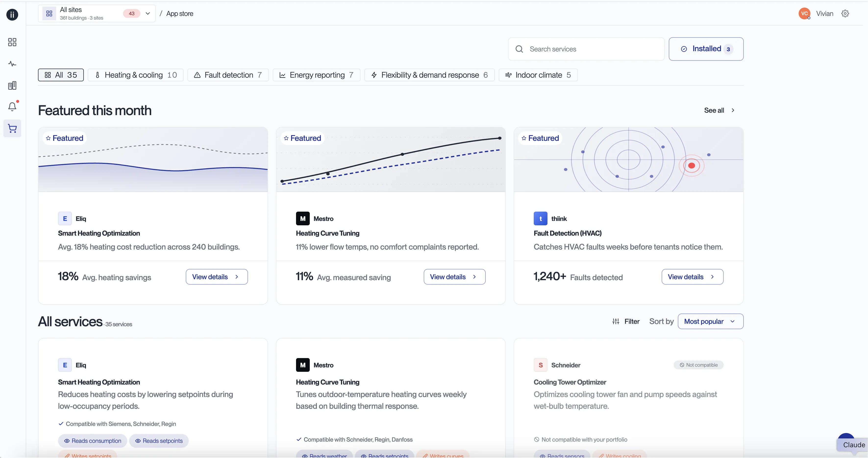Click the Vivian username
Screen dimensions: 868x458
825,13
